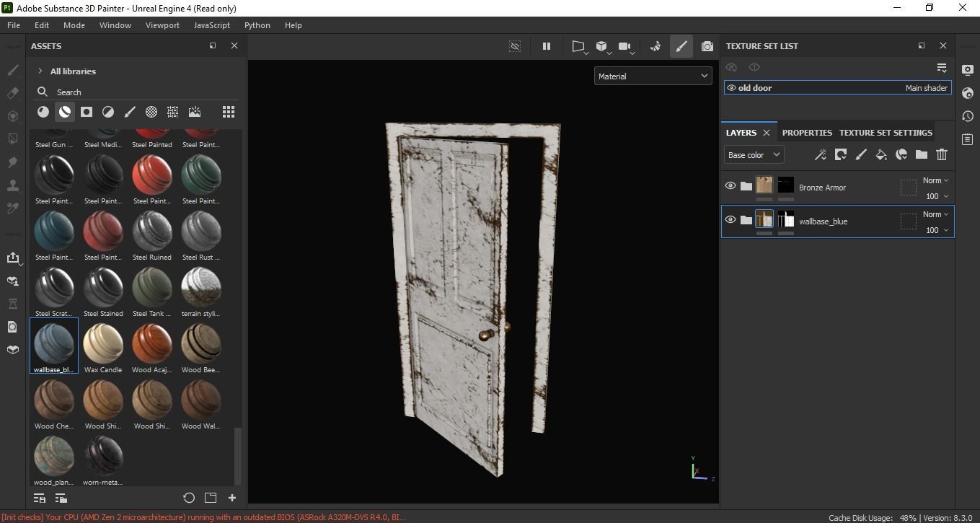Close the Assets panel

click(234, 45)
